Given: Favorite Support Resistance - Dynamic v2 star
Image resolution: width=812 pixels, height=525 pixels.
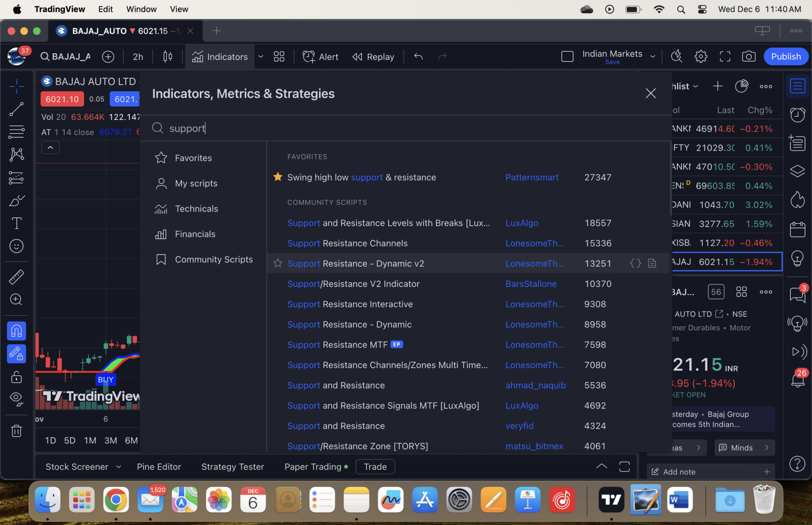Looking at the screenshot, I should pyautogui.click(x=278, y=263).
